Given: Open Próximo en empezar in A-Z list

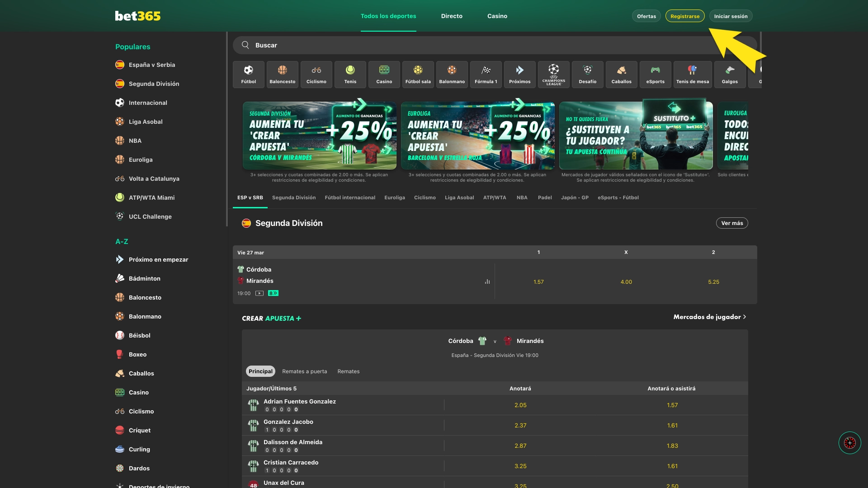Looking at the screenshot, I should point(158,259).
